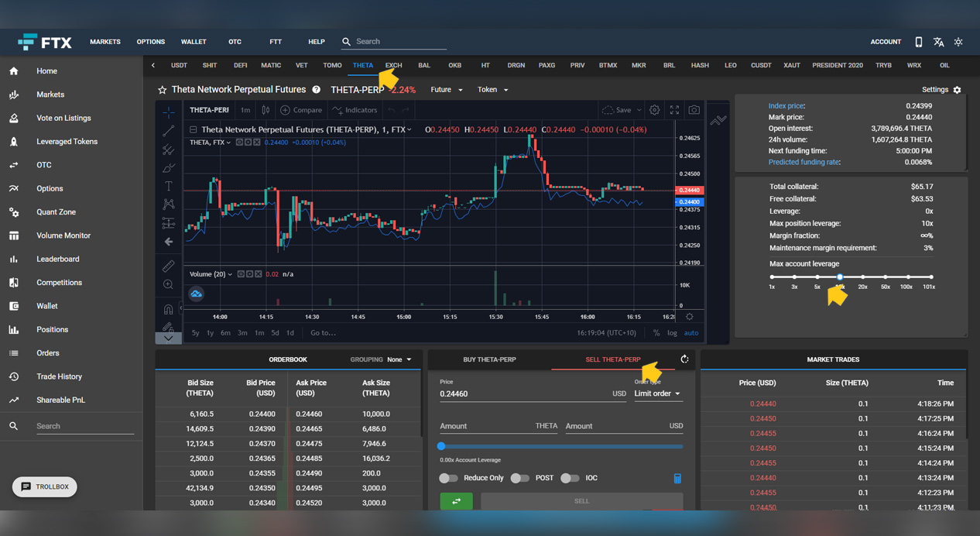Open the Future dropdown
The image size is (980, 536).
[447, 90]
